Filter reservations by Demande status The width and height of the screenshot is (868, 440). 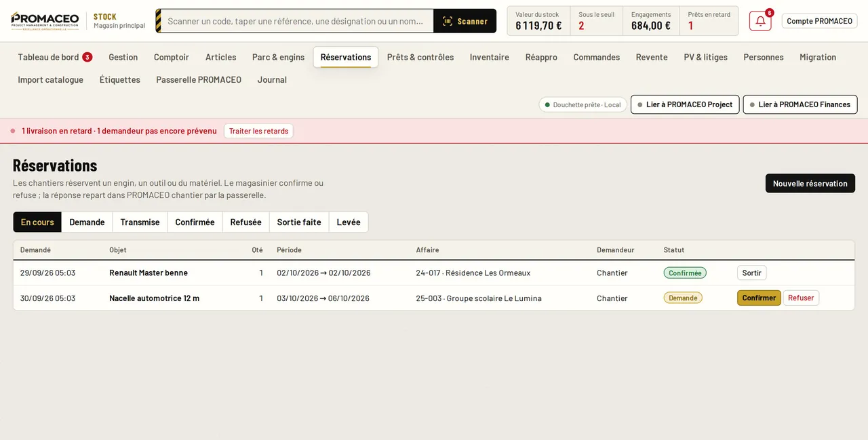(87, 222)
